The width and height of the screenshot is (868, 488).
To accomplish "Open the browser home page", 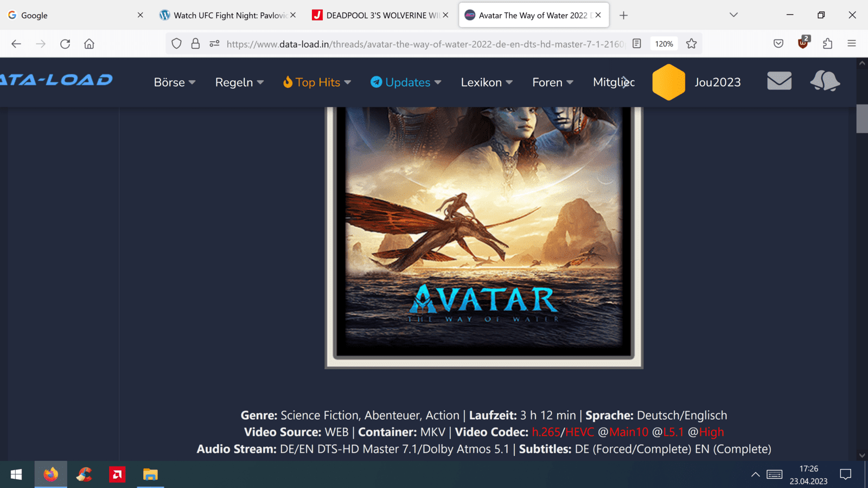I will [x=89, y=44].
